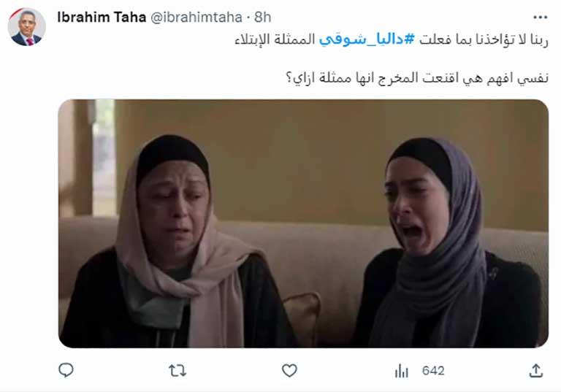Open the three-dot more options menu

pos(540,18)
